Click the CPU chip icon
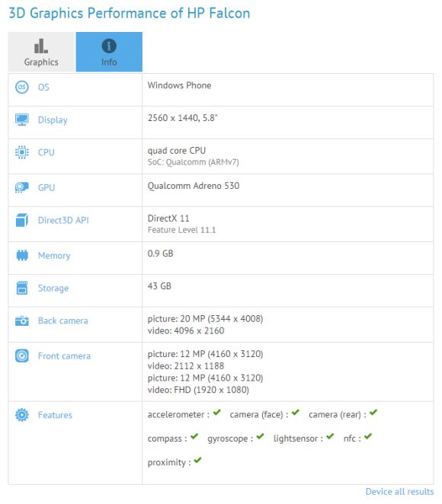 [22, 152]
